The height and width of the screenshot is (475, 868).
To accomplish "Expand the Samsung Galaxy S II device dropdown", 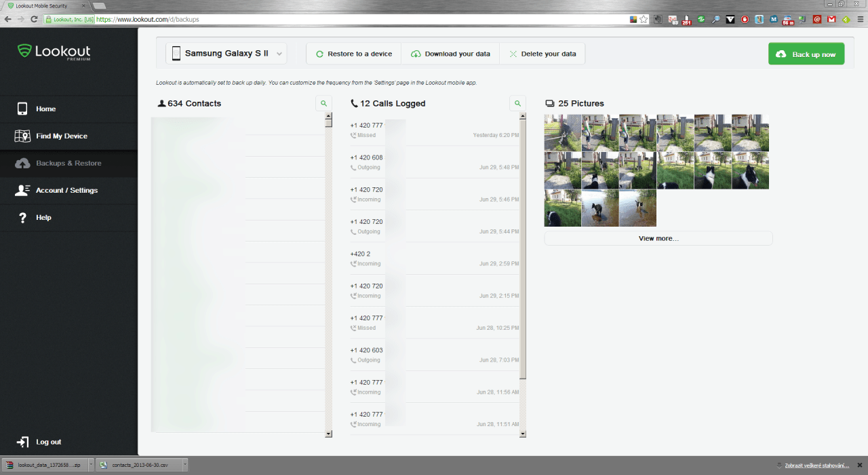I will pos(226,54).
